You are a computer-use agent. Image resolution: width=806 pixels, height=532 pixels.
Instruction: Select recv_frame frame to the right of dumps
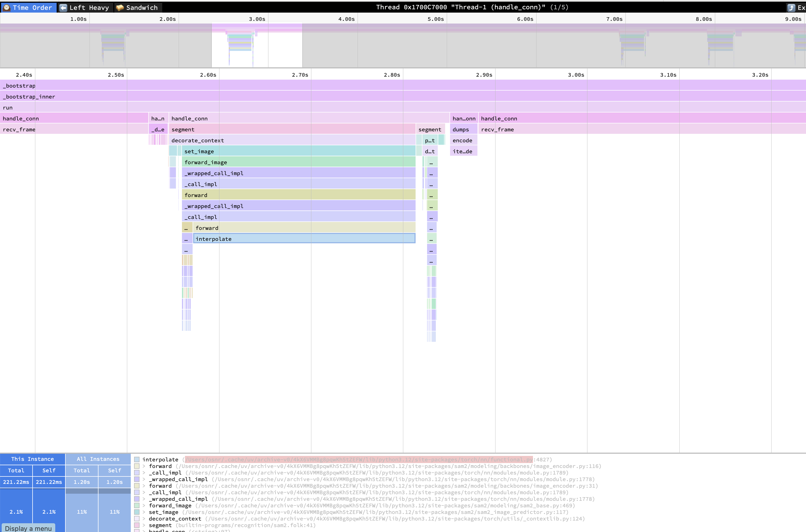642,129
